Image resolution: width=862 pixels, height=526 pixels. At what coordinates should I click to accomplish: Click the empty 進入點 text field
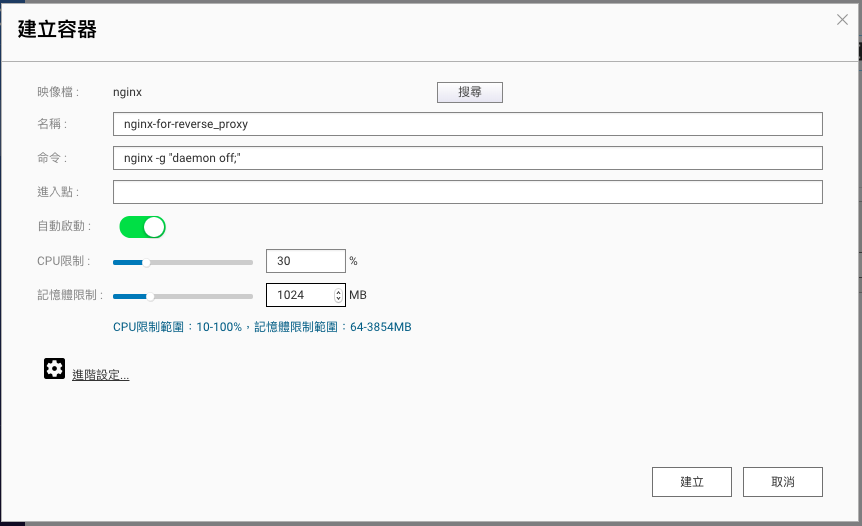[467, 192]
